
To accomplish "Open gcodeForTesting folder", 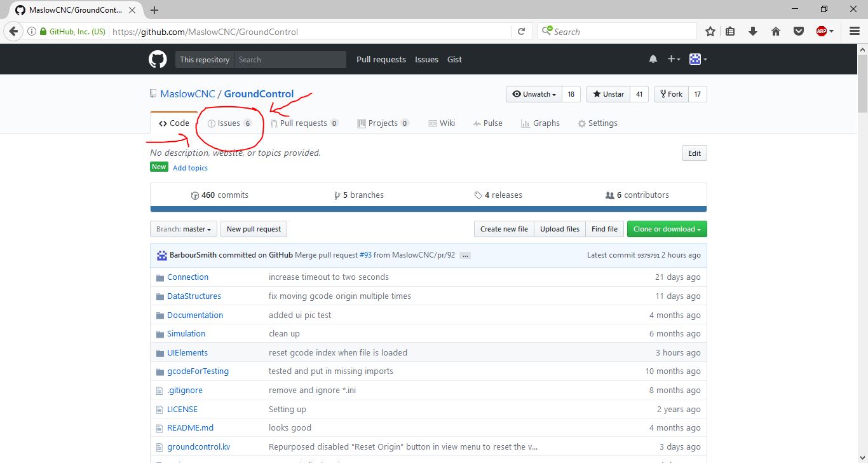I will coord(198,371).
